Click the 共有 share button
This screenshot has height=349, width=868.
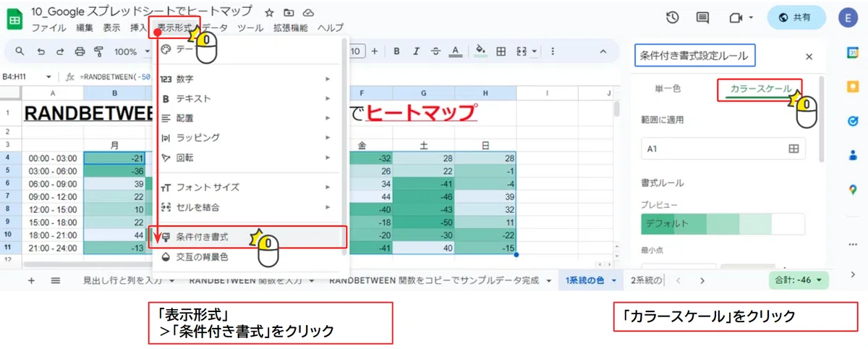tap(796, 17)
